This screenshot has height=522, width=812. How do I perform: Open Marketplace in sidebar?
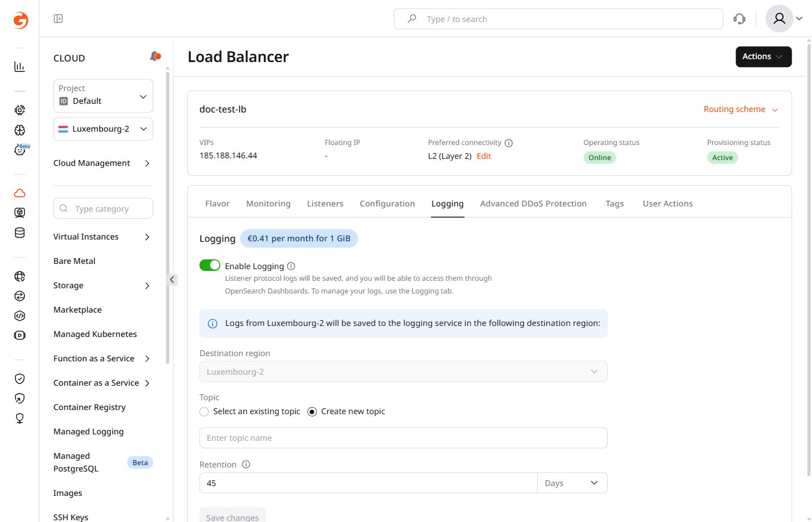(x=77, y=310)
